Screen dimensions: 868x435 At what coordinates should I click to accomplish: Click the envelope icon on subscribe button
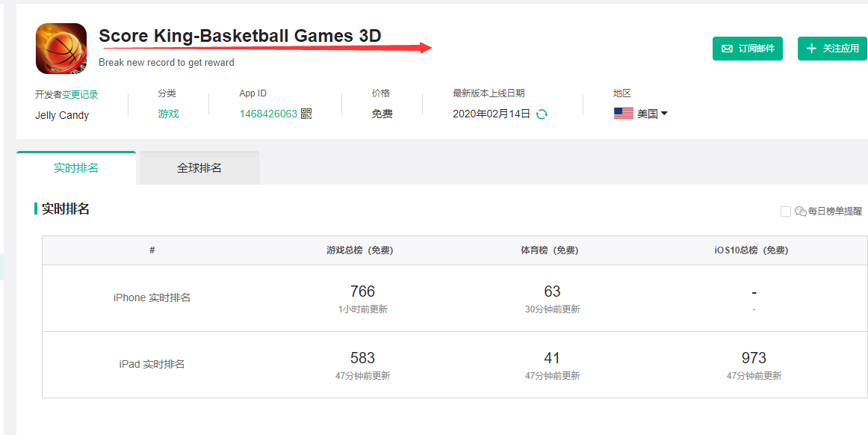click(x=727, y=49)
